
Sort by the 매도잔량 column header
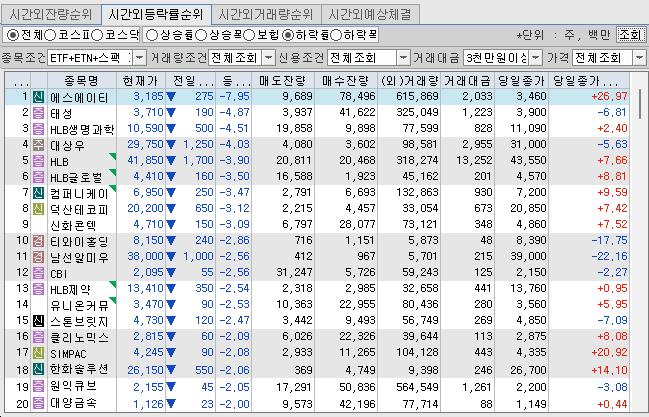click(283, 80)
